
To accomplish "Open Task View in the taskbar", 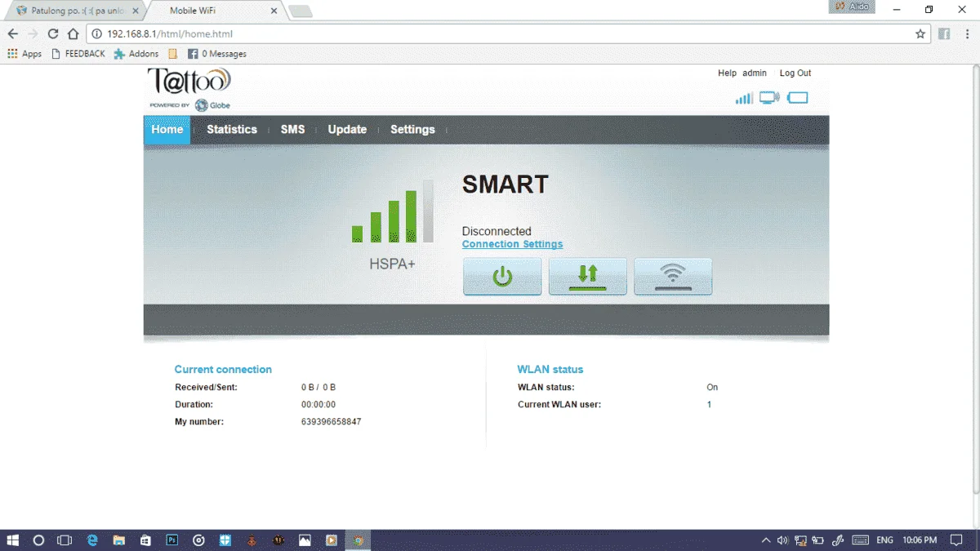I will point(65,540).
